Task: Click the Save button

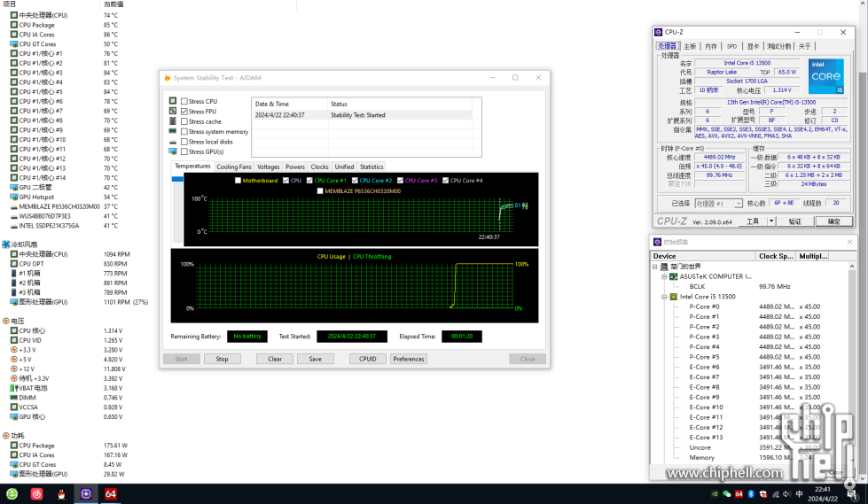Action: (x=315, y=359)
